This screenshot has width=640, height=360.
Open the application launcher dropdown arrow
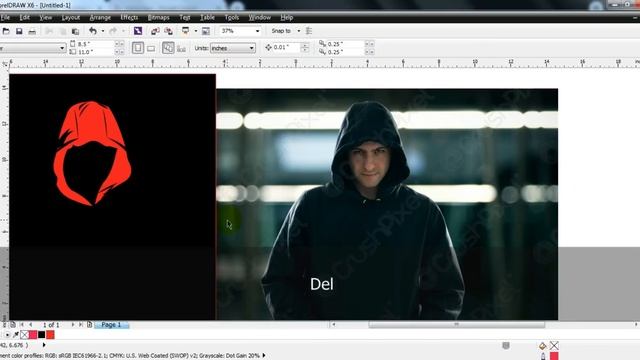click(196, 31)
